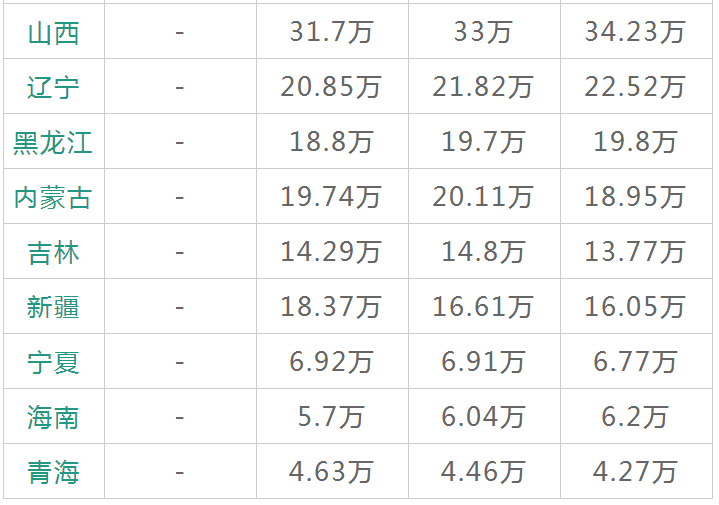Click the 4.63万 value for 青海

click(x=331, y=470)
